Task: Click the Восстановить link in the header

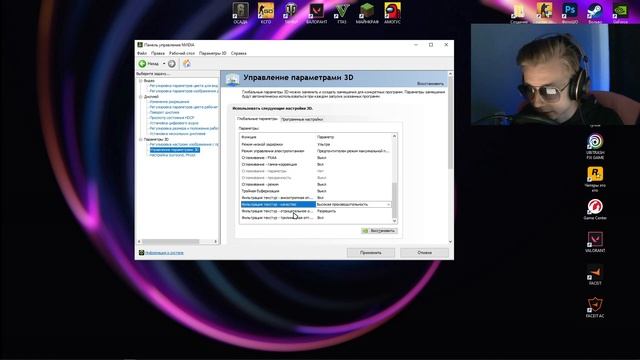Action: (430, 84)
